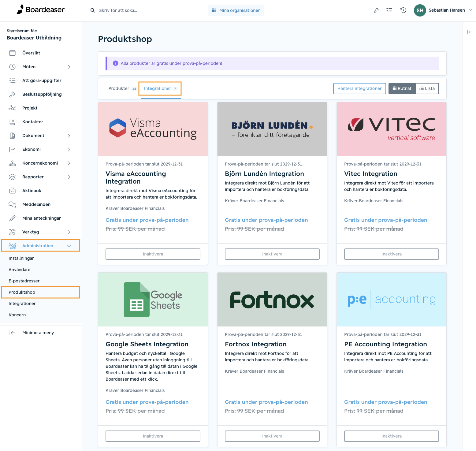This screenshot has height=451, width=476.
Task: Focus the search field Skriv för att söka
Action: [118, 10]
